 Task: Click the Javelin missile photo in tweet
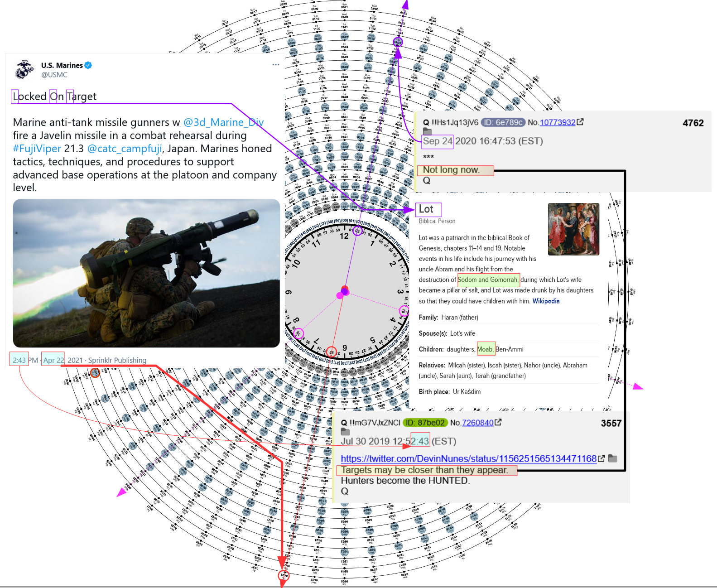pos(146,273)
